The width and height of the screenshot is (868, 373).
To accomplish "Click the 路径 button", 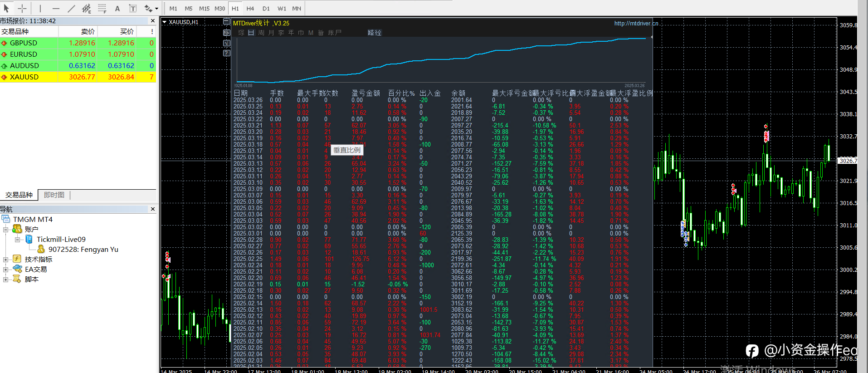I will click(375, 33).
